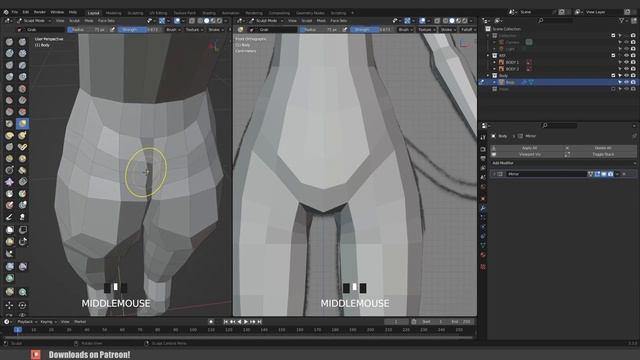Screen dimensions: 640x360
Task: Switch User Perspective viewport to solid shading
Action: (x=207, y=20)
